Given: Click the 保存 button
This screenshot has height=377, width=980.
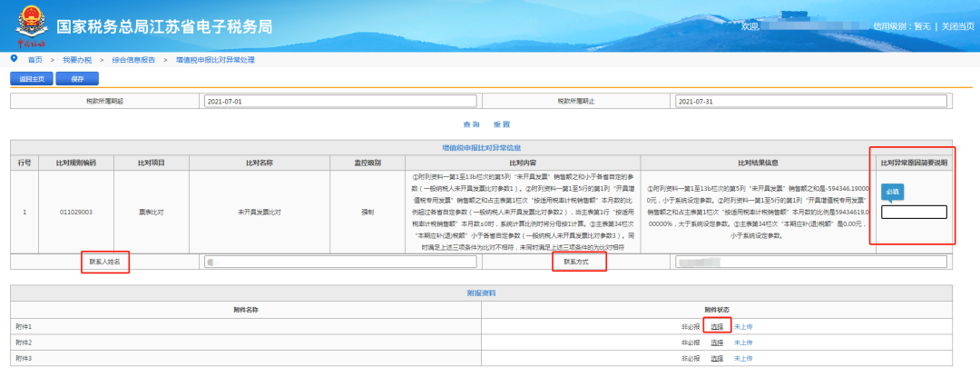Looking at the screenshot, I should tap(77, 79).
